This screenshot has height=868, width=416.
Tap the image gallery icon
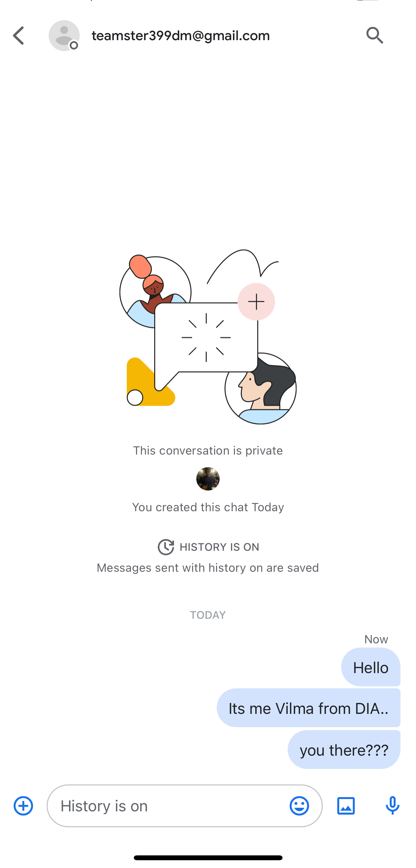pyautogui.click(x=346, y=806)
